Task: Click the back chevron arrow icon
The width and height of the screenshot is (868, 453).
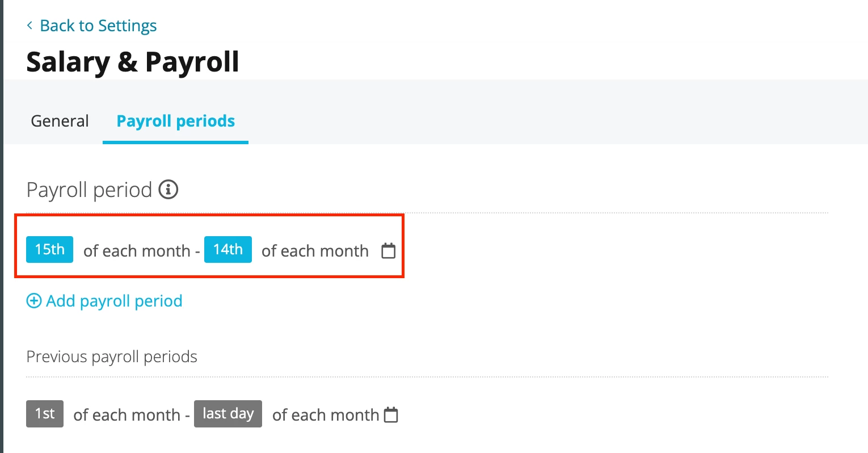Action: tap(30, 26)
